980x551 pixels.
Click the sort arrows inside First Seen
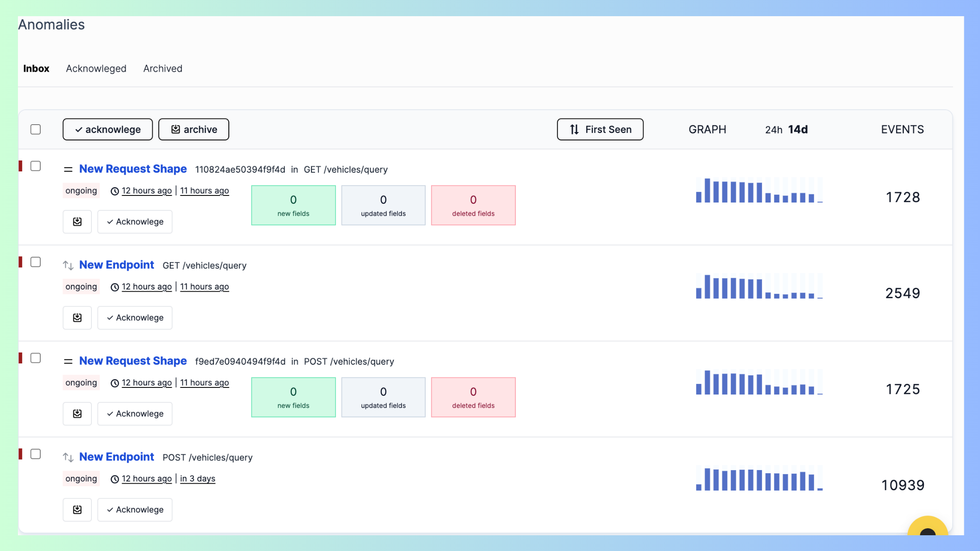(x=574, y=129)
